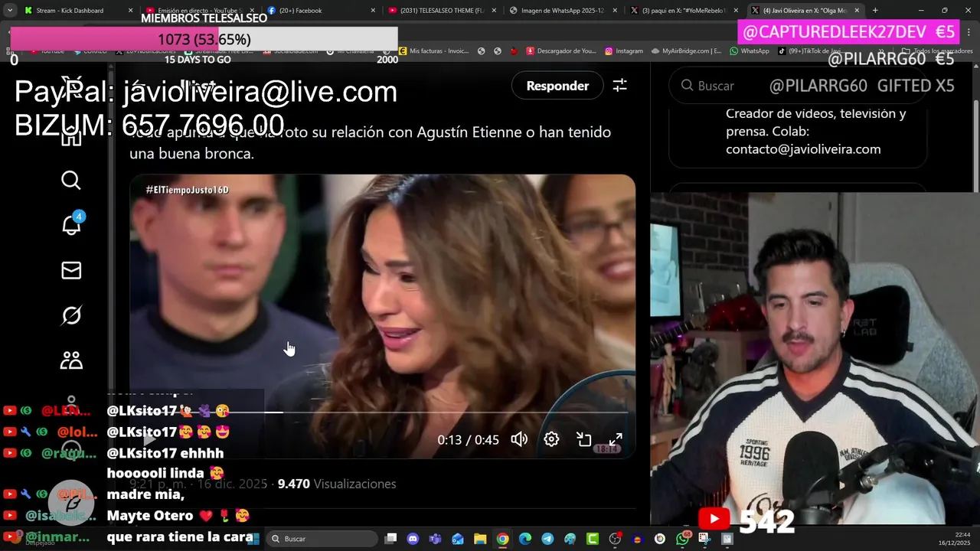The width and height of the screenshot is (980, 551).
Task: Close the TELESALSEO THEME tab
Action: click(494, 11)
